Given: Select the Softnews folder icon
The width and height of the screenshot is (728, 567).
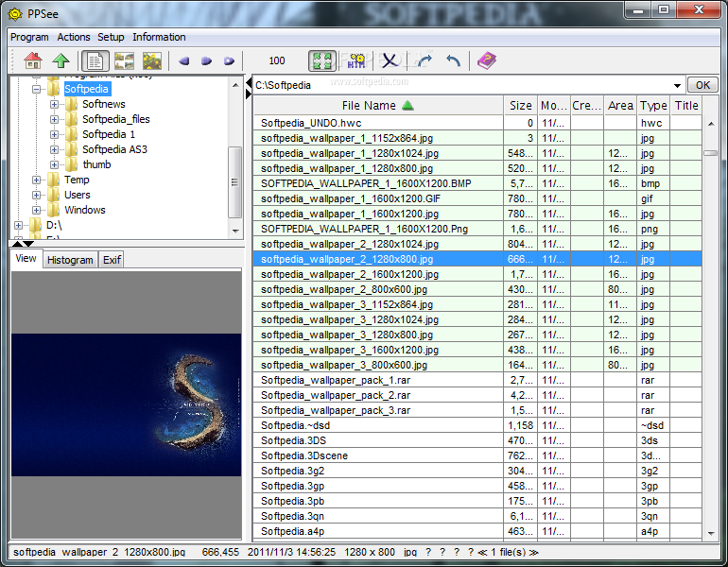Looking at the screenshot, I should point(71,104).
